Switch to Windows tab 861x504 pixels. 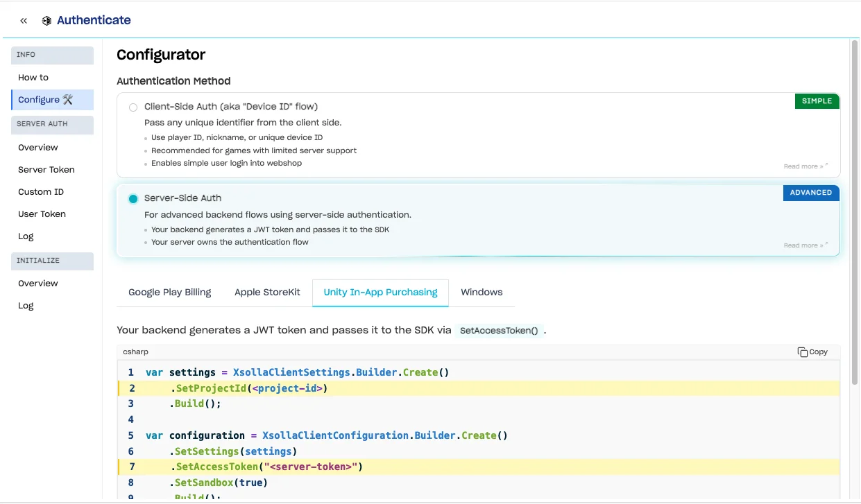coord(481,293)
